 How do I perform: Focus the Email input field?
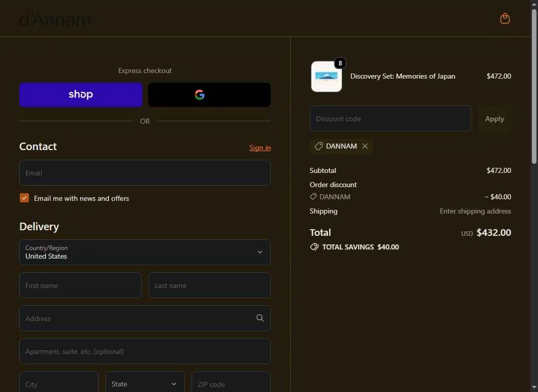click(x=145, y=172)
